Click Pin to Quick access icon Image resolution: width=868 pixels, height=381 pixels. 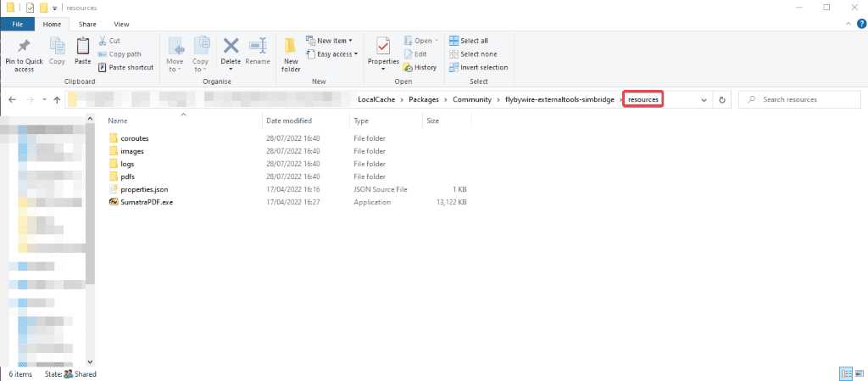pos(25,48)
